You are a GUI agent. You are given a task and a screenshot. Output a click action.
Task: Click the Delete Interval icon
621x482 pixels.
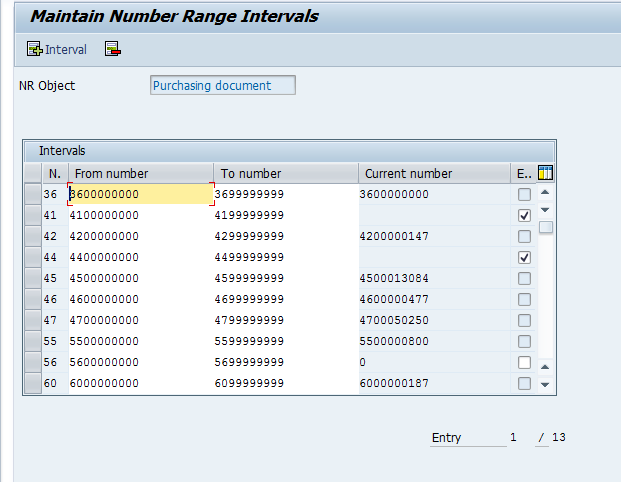click(112, 49)
